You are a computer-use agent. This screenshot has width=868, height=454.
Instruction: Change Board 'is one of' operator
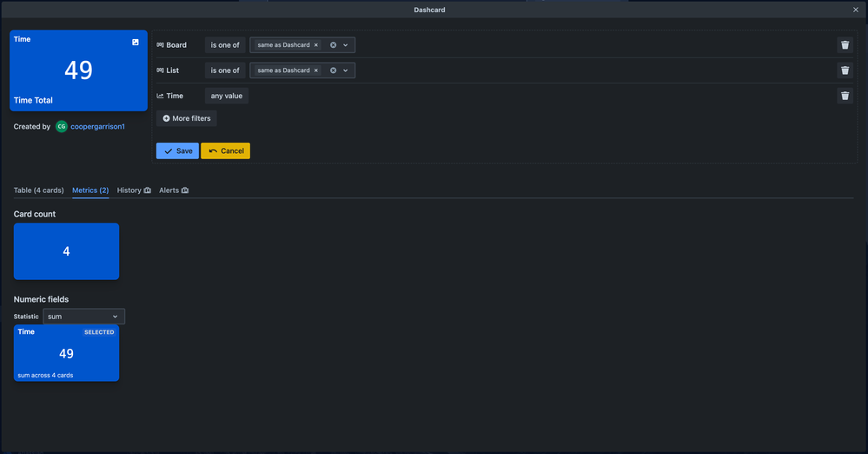[x=225, y=45]
